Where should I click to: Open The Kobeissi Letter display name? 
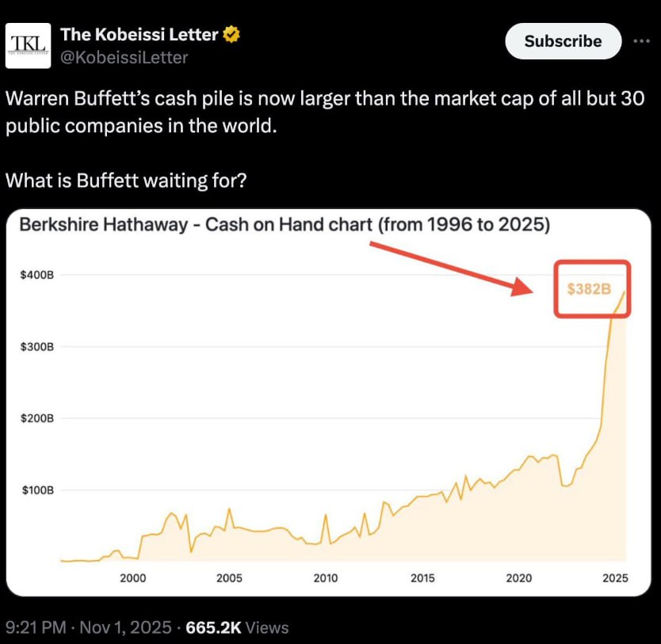point(139,34)
